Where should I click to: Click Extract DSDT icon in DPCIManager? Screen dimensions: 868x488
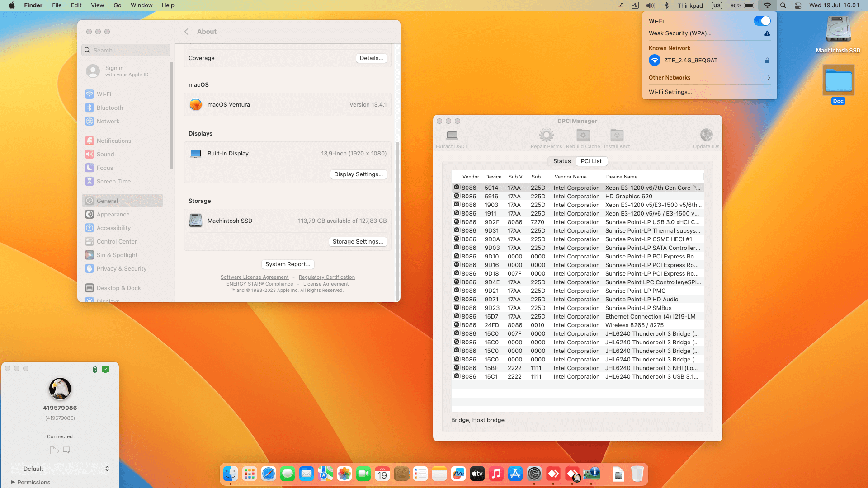tap(452, 135)
